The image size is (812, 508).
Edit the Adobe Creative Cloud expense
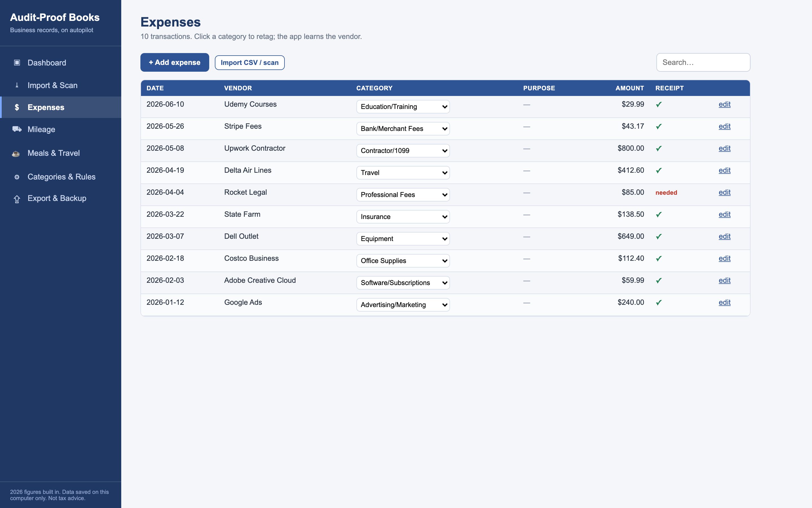[724, 280]
